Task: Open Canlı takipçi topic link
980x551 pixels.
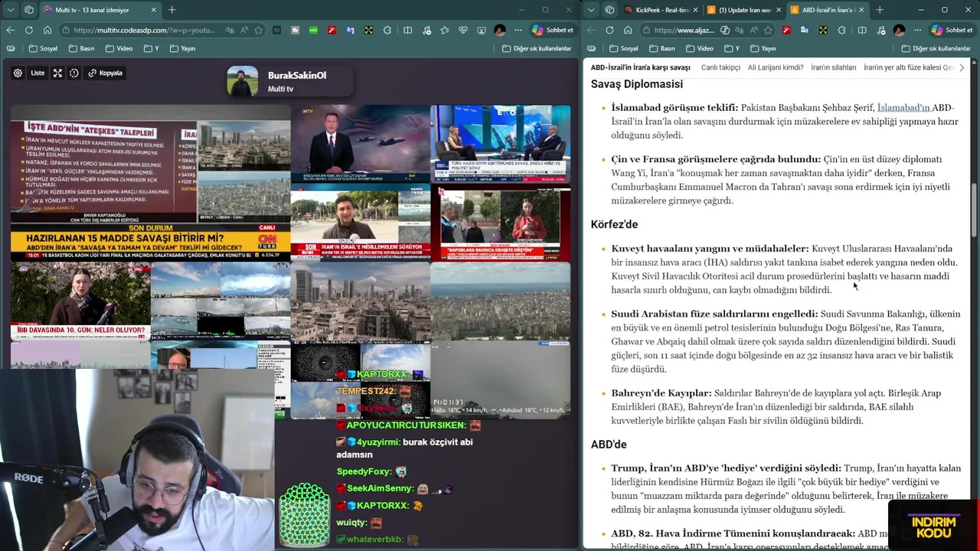Action: [x=720, y=67]
